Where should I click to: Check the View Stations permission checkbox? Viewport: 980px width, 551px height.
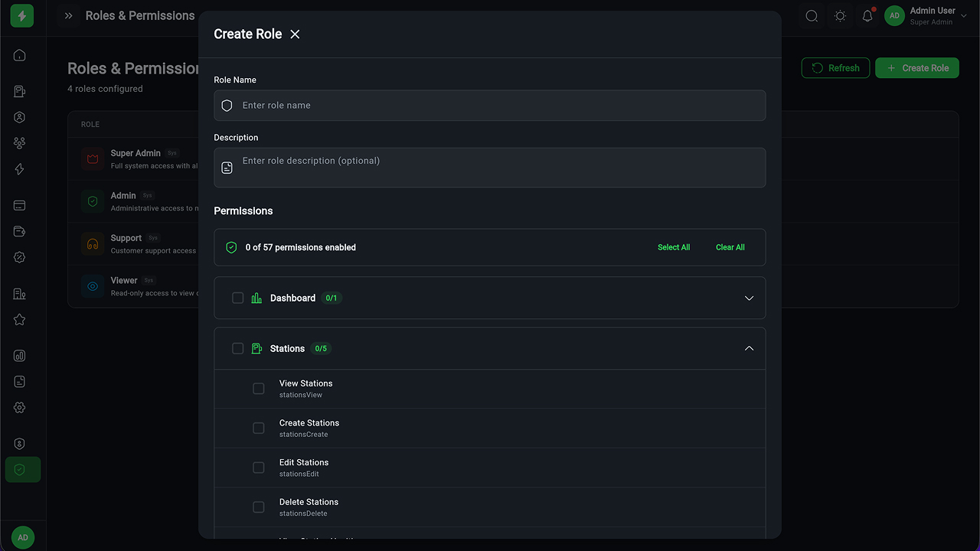click(x=259, y=389)
